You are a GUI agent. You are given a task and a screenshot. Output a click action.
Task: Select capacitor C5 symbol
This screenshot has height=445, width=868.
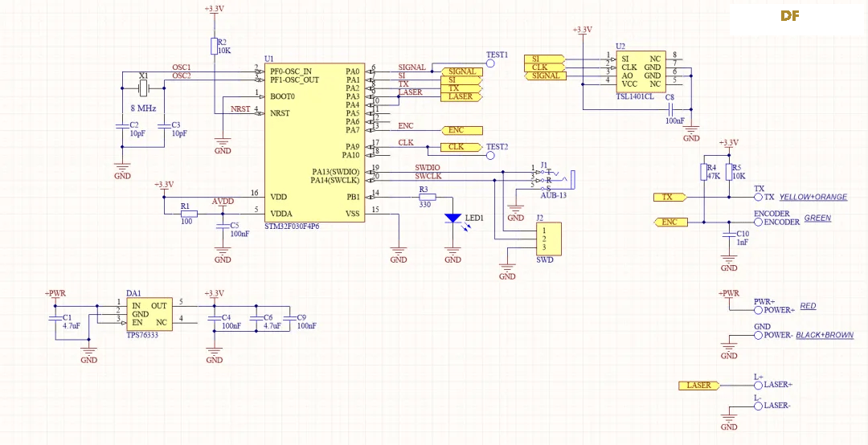(223, 226)
